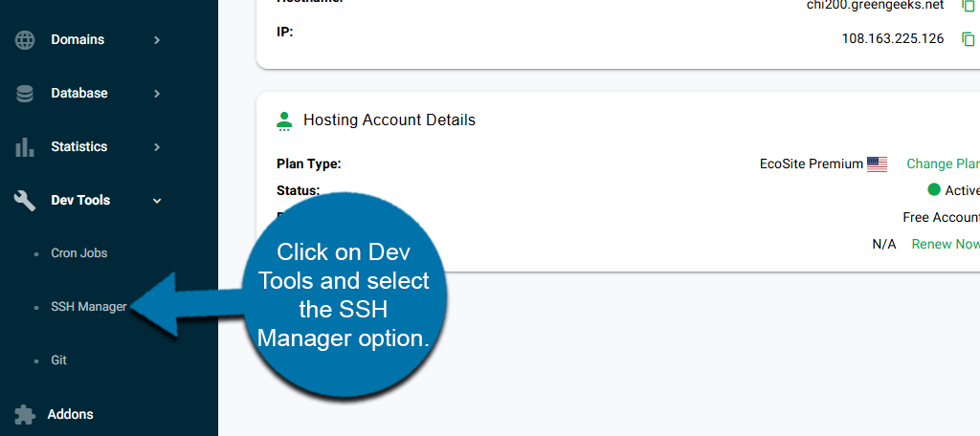Screen dimensions: 980x436
Task: Click the Addons puzzle piece icon
Action: [x=25, y=415]
